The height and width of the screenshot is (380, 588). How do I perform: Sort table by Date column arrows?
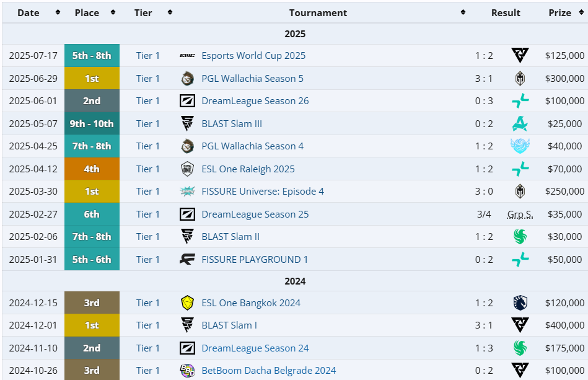58,12
